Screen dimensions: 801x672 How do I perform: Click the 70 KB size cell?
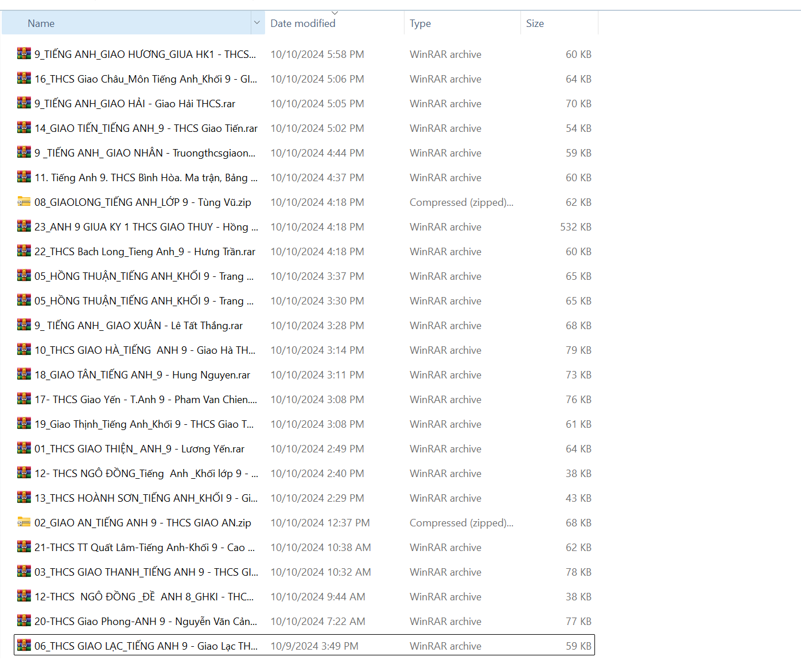(x=578, y=104)
